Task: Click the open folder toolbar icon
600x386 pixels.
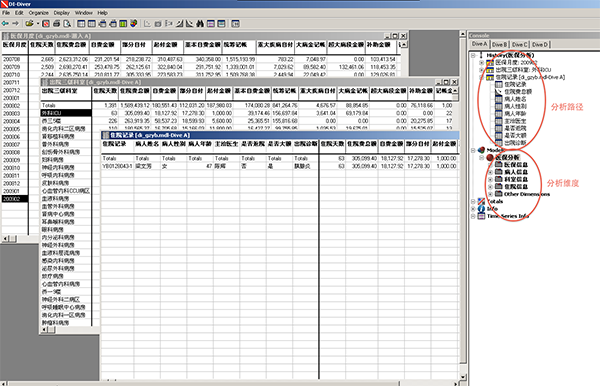Action: pyautogui.click(x=29, y=23)
